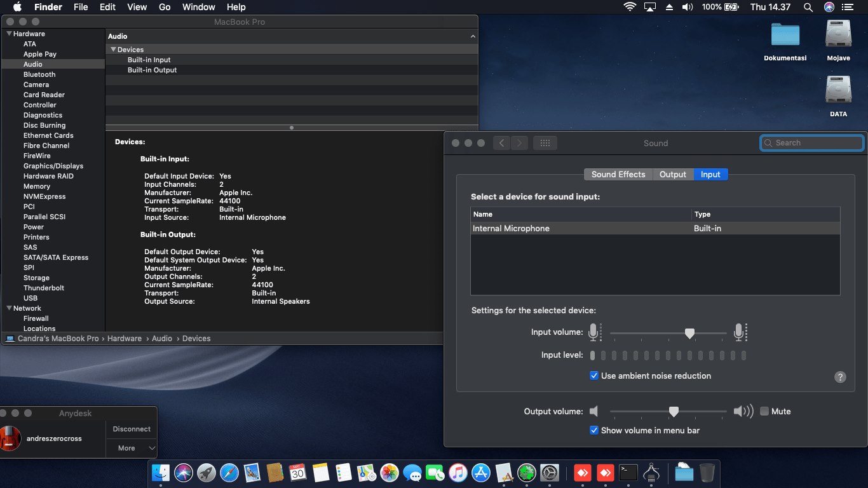Show all preferences grid button in Sound

545,143
